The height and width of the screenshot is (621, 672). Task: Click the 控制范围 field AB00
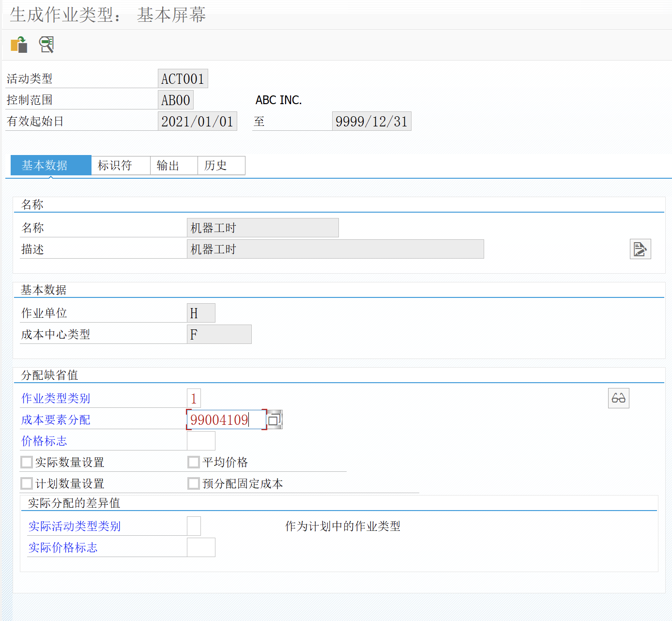point(176,100)
